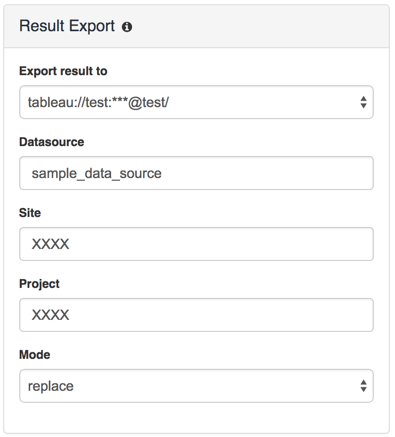Click the XXXX value under Project
Viewport: 395px width, 437px height.
[x=50, y=315]
